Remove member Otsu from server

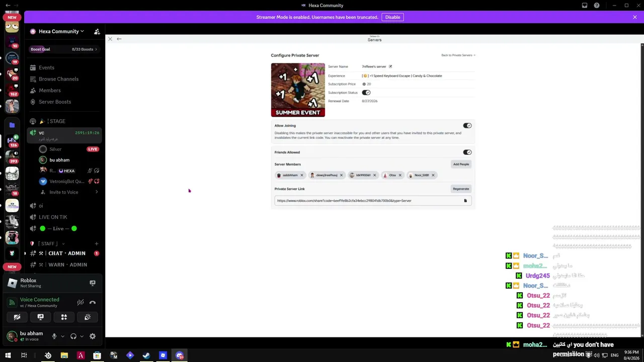pos(400,175)
